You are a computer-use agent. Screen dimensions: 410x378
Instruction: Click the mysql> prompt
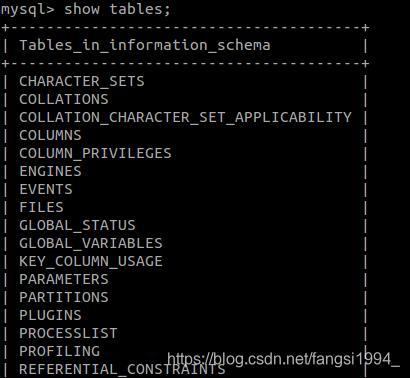[x=27, y=10]
